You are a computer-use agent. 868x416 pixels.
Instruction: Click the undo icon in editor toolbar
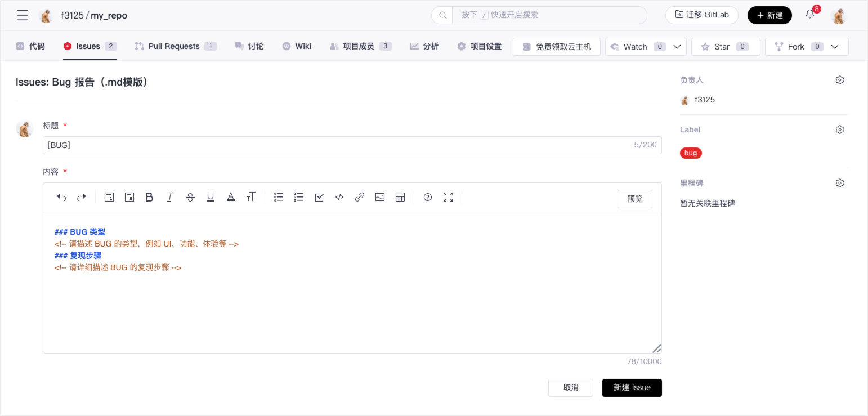62,197
